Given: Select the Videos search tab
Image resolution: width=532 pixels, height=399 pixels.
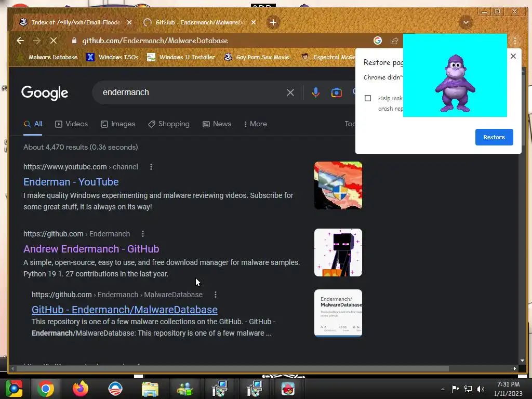Looking at the screenshot, I should [x=72, y=124].
